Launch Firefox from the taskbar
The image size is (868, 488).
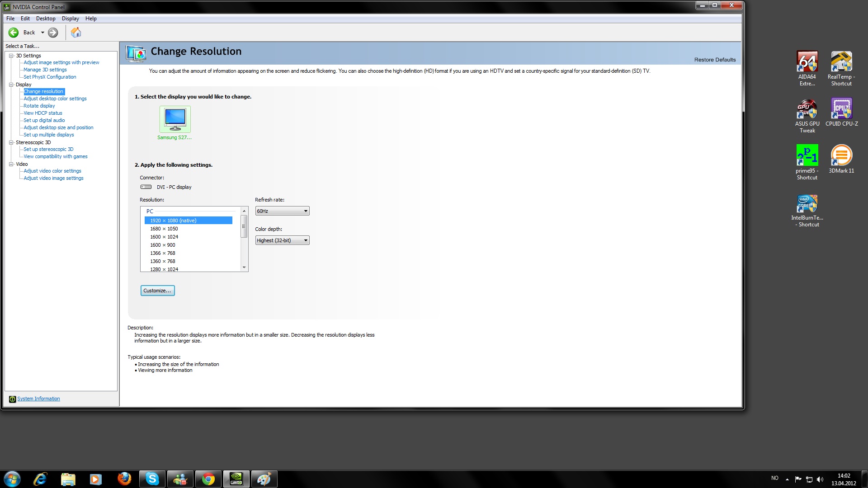coord(124,479)
